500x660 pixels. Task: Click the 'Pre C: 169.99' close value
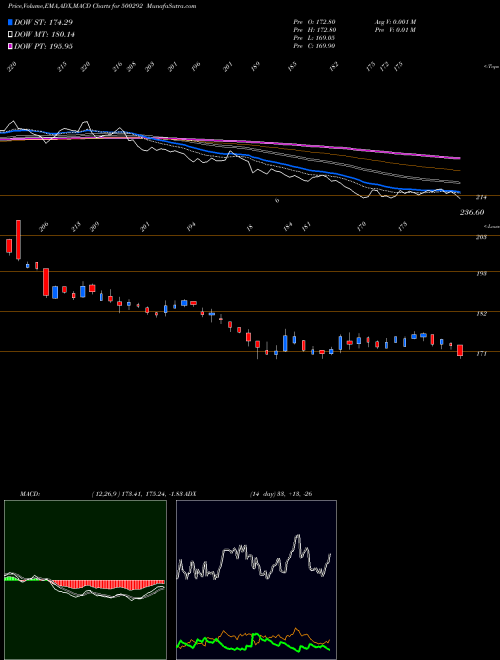[314, 46]
